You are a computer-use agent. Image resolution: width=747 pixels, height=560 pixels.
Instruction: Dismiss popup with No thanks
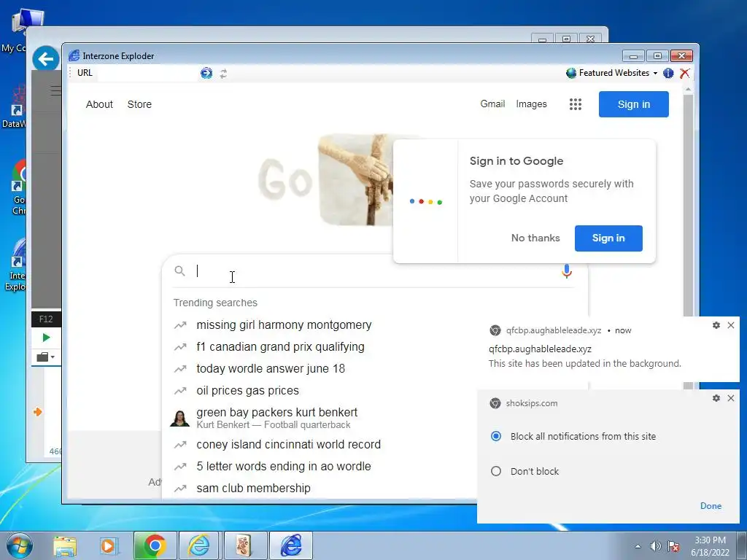click(x=535, y=238)
